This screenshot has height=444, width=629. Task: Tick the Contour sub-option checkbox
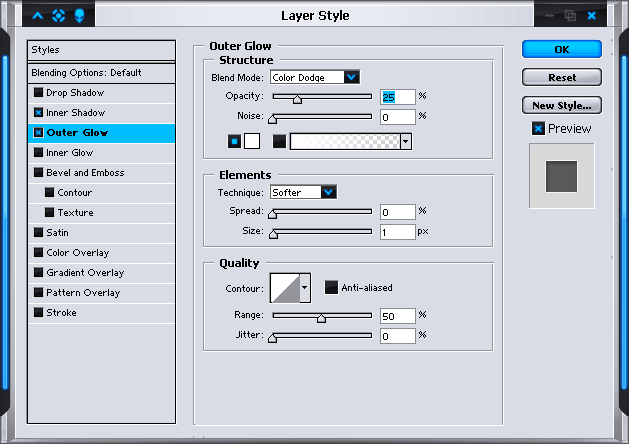[49, 193]
